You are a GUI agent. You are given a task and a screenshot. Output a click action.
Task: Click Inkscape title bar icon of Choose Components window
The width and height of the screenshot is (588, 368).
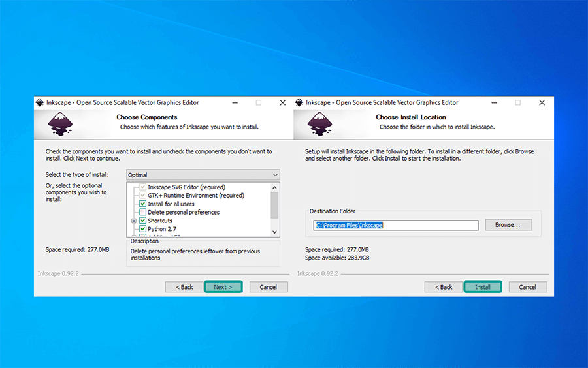click(x=40, y=102)
